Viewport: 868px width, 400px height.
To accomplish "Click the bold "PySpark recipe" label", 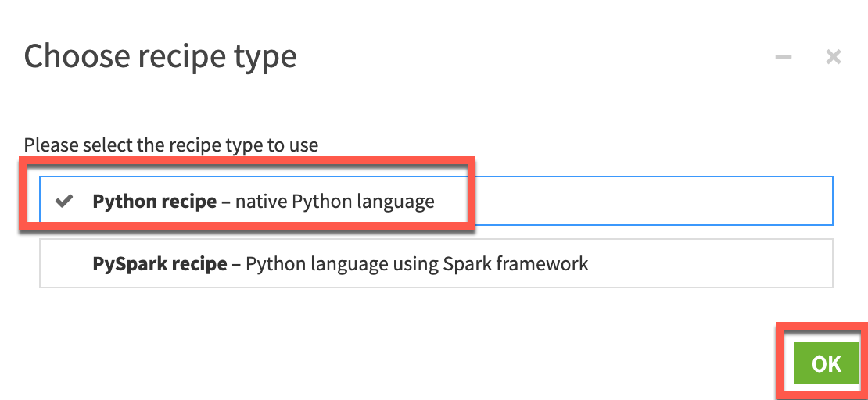I will (x=159, y=264).
